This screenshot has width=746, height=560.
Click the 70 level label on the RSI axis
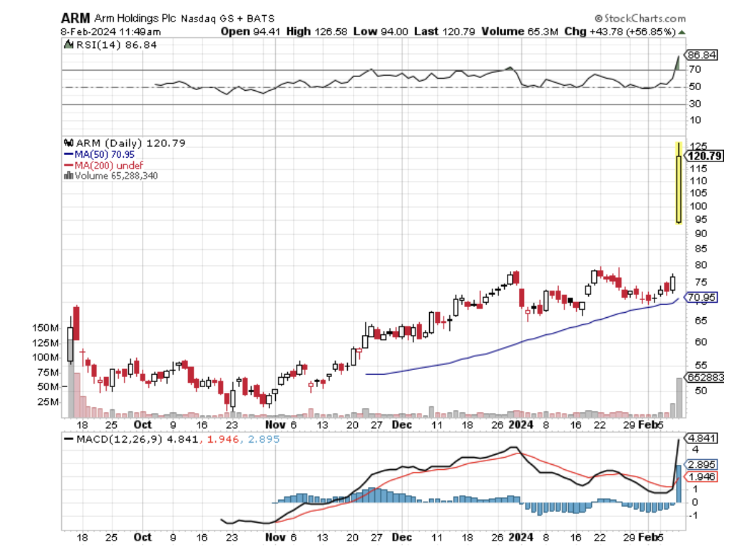[x=695, y=69]
